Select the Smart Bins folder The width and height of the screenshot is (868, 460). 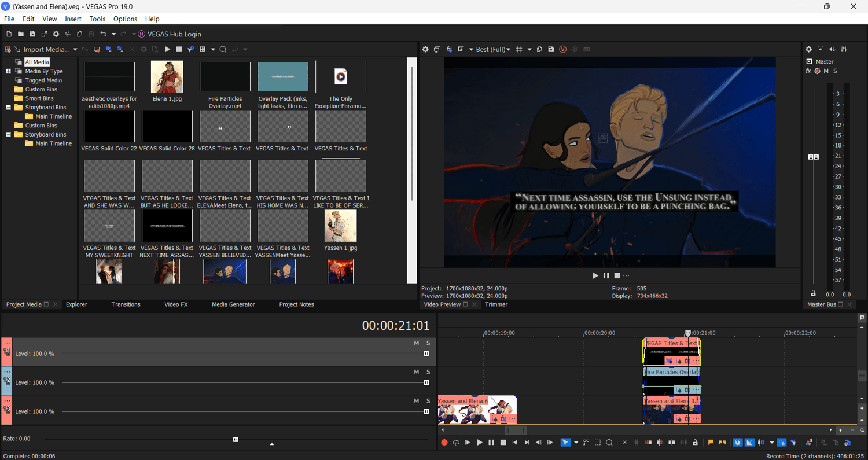coord(39,98)
